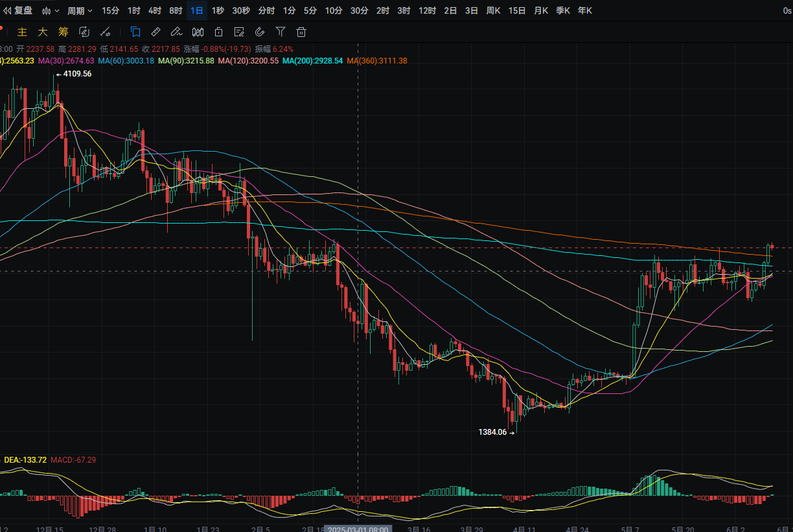The height and width of the screenshot is (532, 793).
Task: Click the MA(360):3111.38 indicator label
Action: pos(377,60)
